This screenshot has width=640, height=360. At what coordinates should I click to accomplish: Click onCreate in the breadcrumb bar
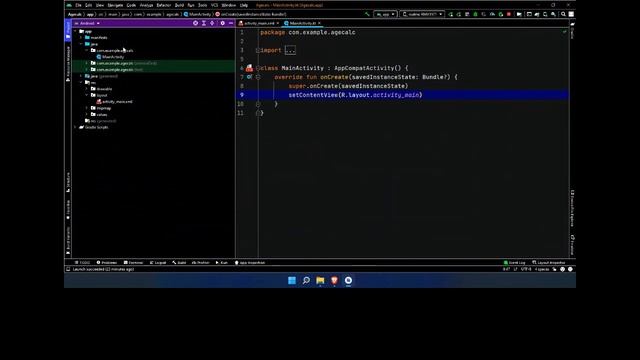coord(251,14)
